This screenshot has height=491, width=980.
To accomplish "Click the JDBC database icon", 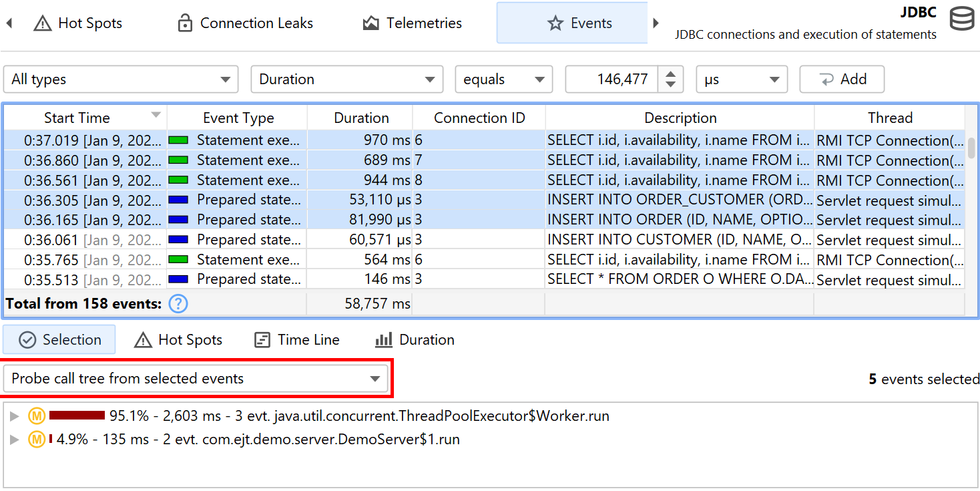I will coord(962,19).
